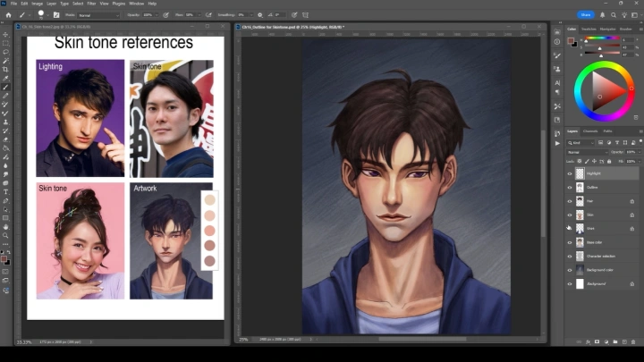Screen dimensions: 644x362
Task: Open the brush preset picker dropdown
Action: click(x=40, y=15)
